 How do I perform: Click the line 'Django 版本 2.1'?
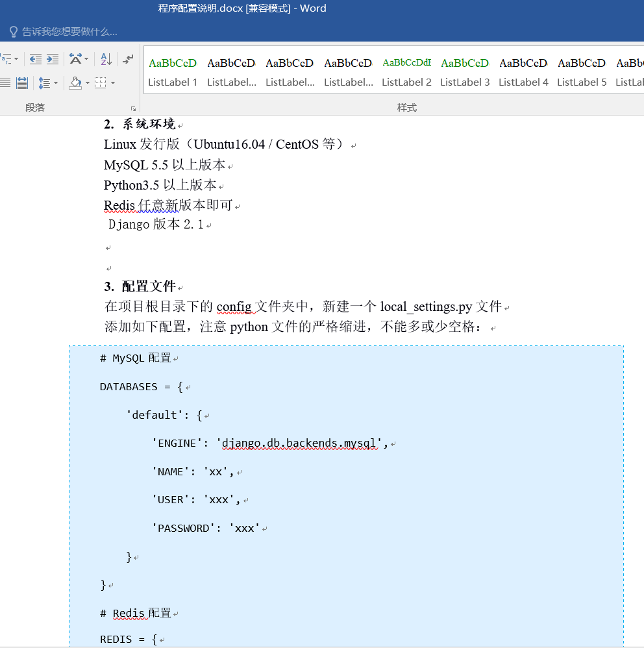(x=156, y=225)
